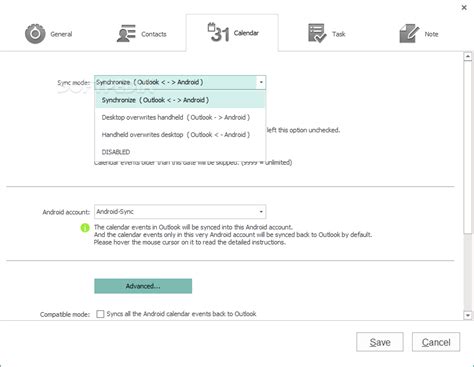Click the vertical scrollbar thumb
The width and height of the screenshot is (474, 367).
[468, 147]
